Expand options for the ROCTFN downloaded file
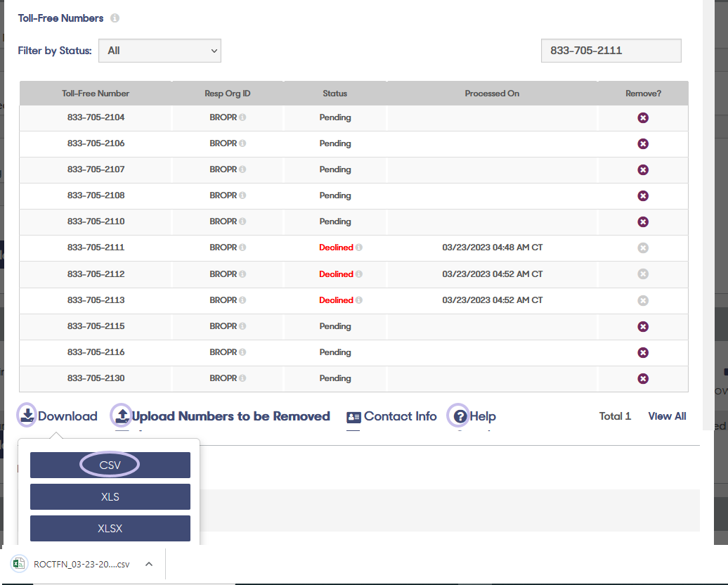 (148, 564)
